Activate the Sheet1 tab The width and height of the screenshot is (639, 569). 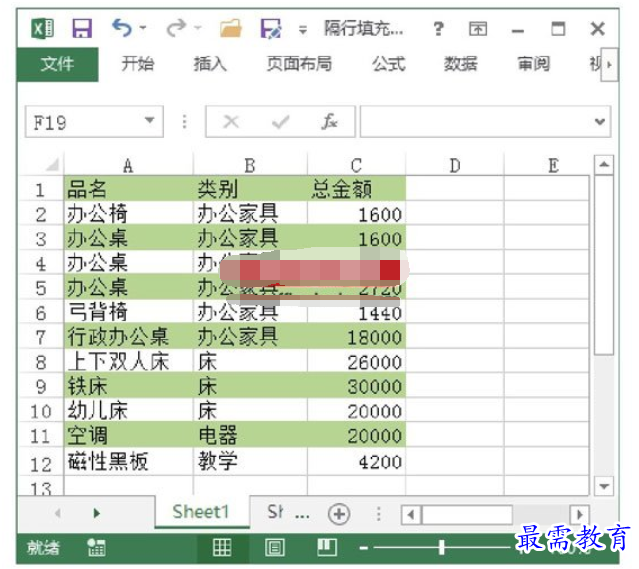[x=202, y=512]
